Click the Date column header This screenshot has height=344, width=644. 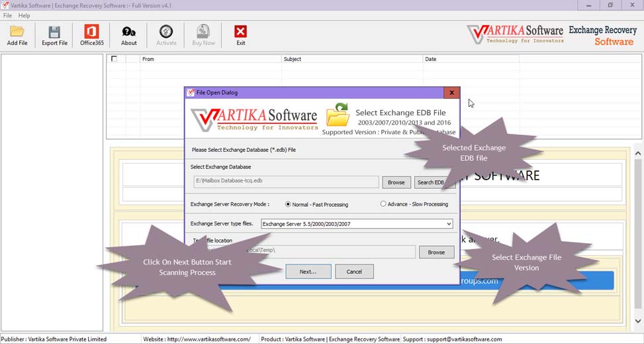pos(471,59)
